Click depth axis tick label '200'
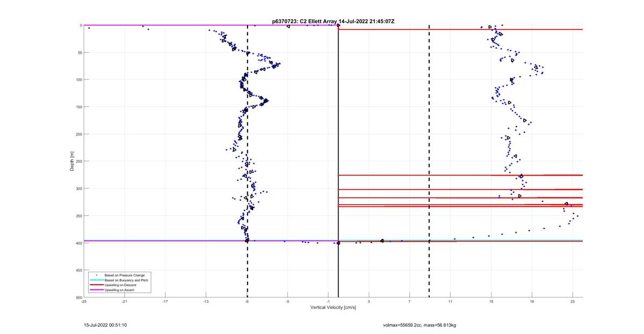 point(78,134)
